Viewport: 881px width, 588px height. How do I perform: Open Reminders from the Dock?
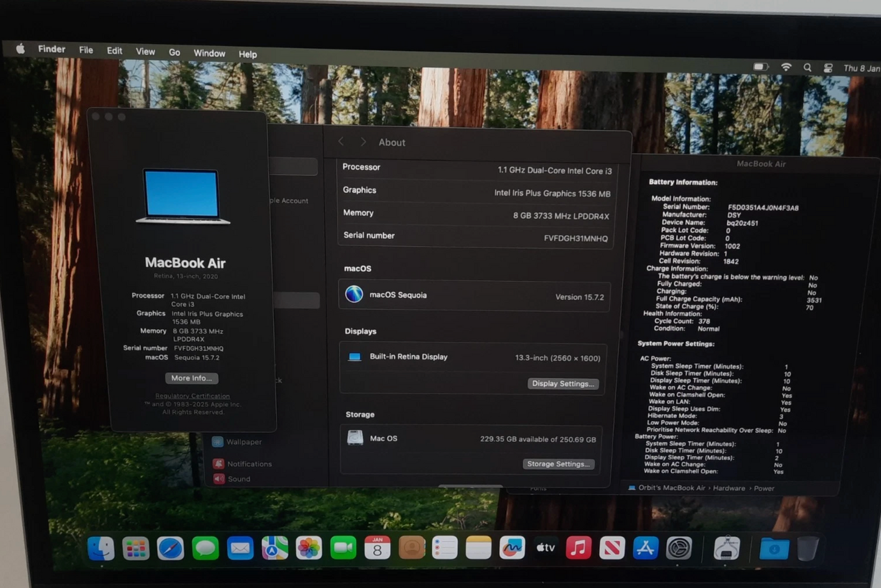point(445,548)
